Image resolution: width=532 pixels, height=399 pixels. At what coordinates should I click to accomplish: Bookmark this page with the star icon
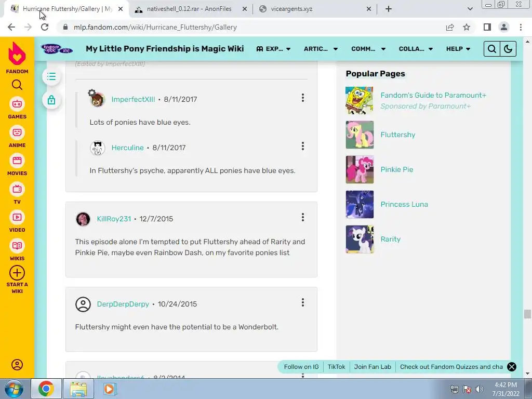(x=467, y=27)
